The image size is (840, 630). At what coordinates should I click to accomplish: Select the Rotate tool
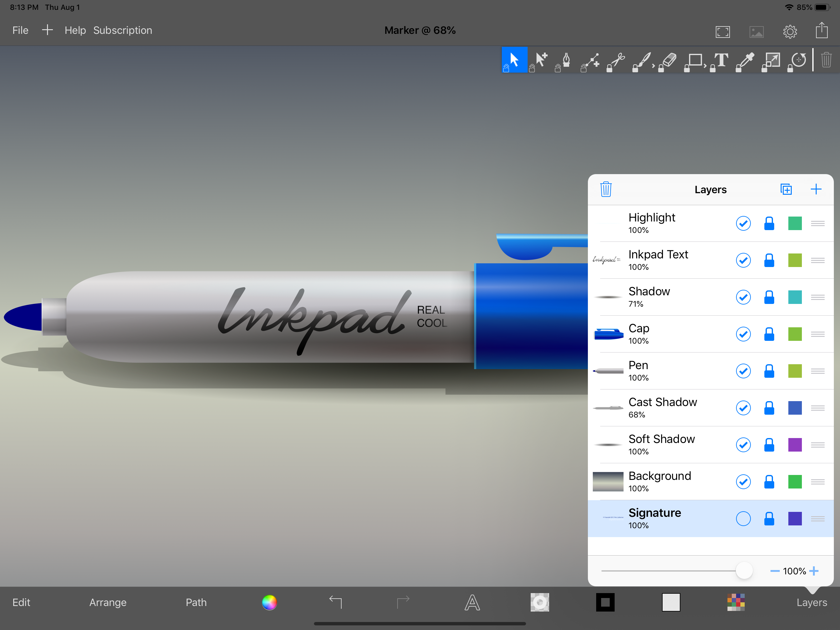click(798, 60)
